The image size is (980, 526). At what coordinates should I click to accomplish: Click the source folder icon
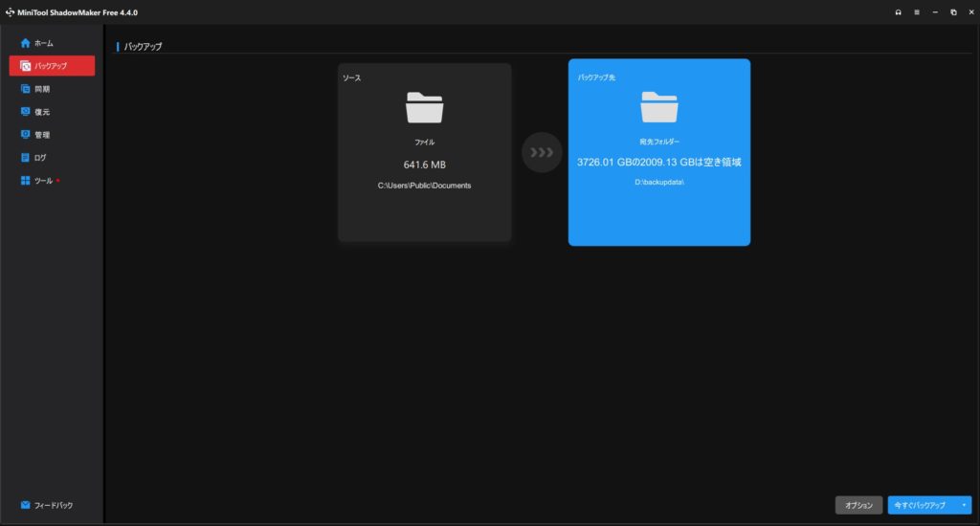click(424, 107)
